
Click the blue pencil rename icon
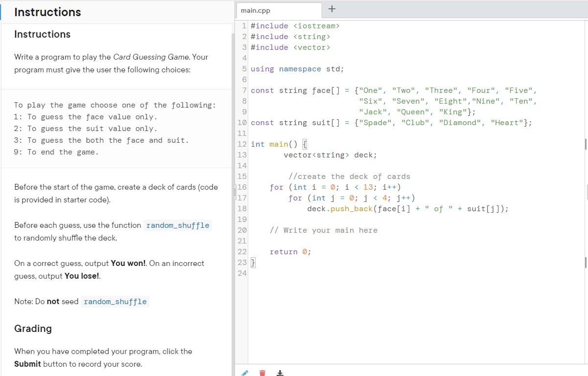click(x=245, y=373)
